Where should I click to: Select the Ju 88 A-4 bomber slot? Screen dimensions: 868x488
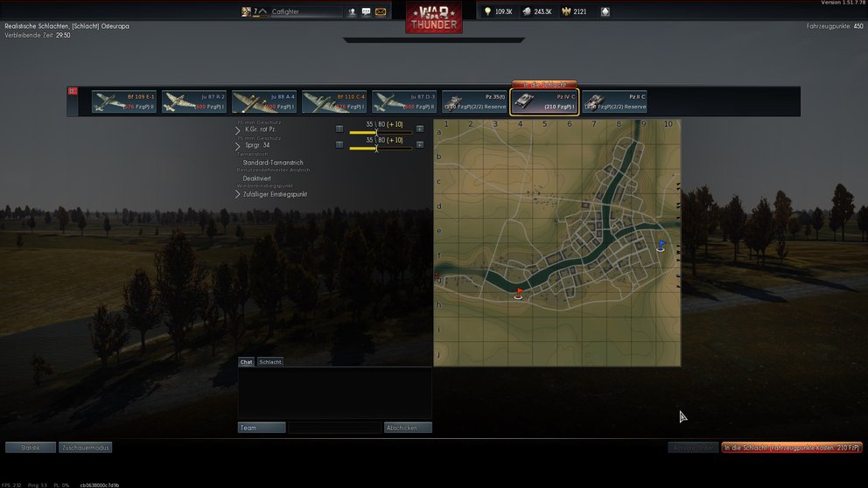pos(264,101)
